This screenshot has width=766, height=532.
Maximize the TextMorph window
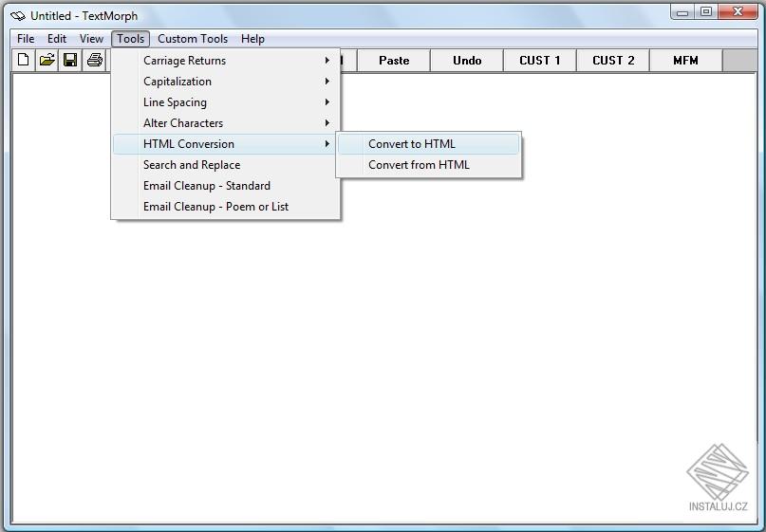[x=706, y=11]
